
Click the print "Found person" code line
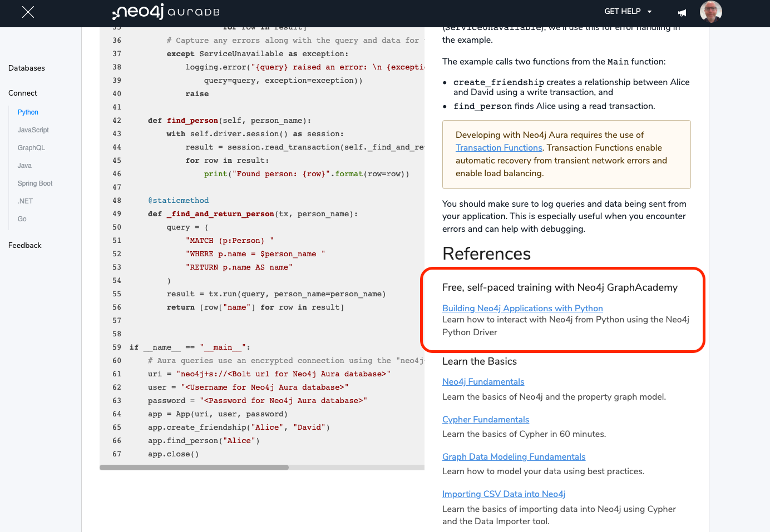pyautogui.click(x=307, y=174)
